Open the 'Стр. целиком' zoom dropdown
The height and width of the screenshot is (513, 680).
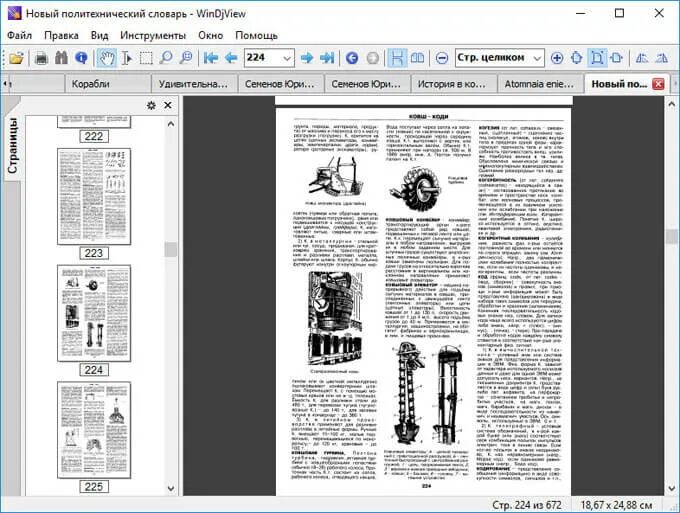tap(537, 58)
